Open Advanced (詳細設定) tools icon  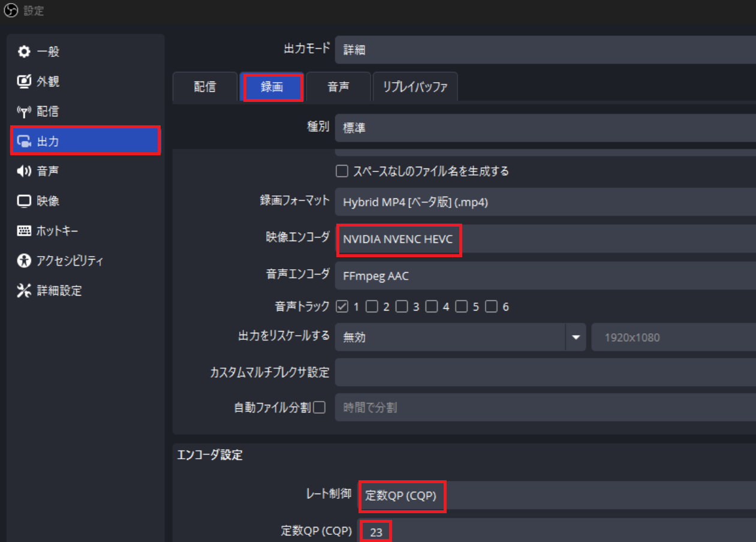point(24,291)
